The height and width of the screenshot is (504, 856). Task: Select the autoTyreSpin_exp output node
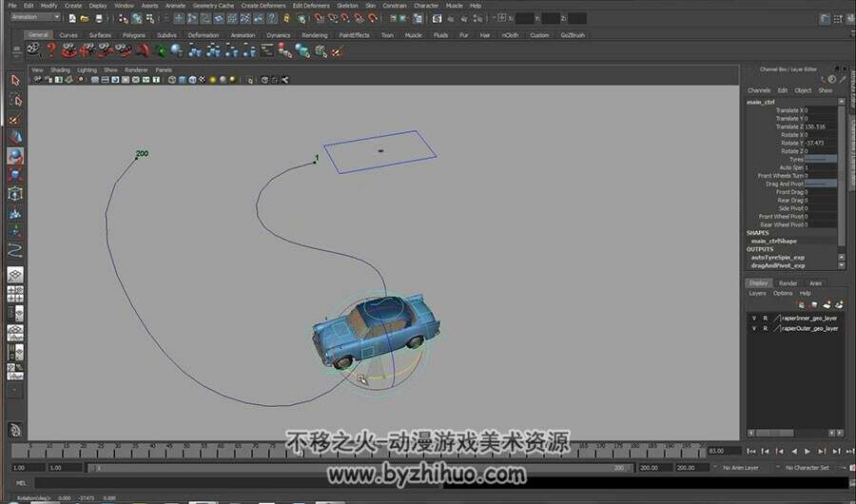click(777, 257)
